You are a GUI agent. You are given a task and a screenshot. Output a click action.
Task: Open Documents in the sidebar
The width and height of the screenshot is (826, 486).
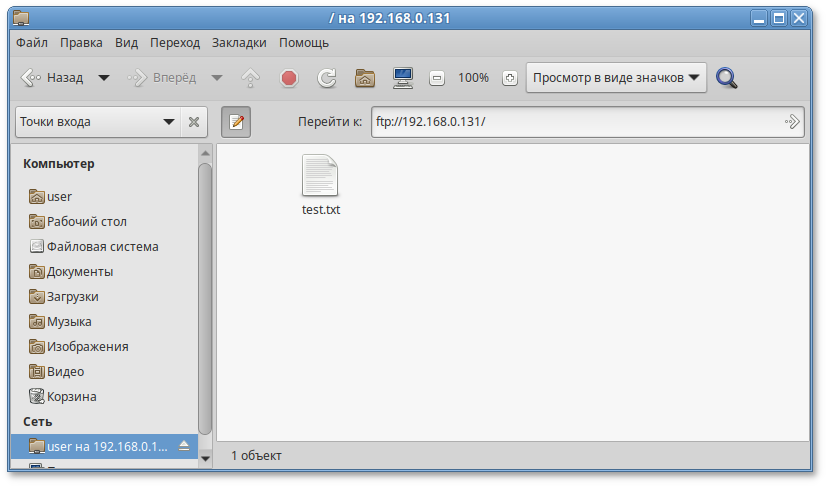pos(79,271)
